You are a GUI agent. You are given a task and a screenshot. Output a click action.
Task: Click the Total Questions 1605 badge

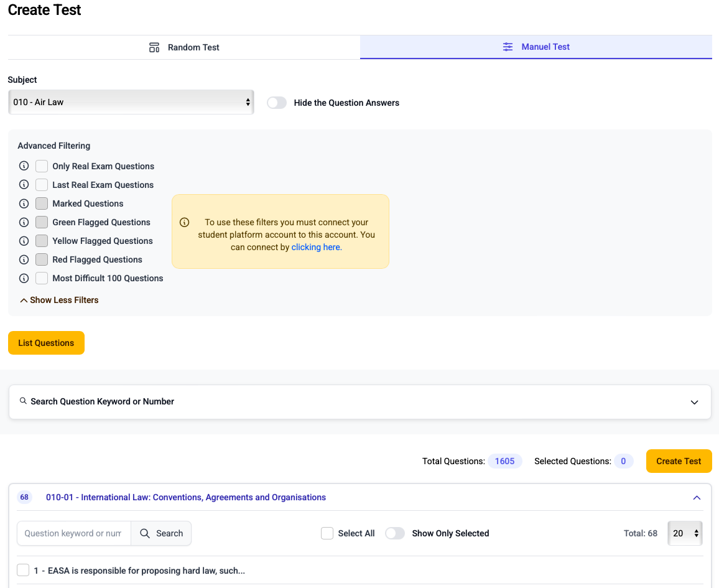tap(504, 461)
